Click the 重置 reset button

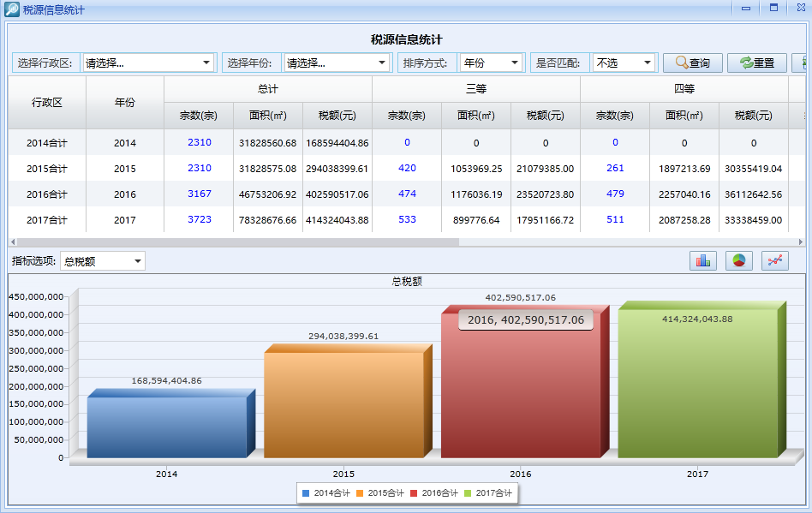tap(757, 63)
